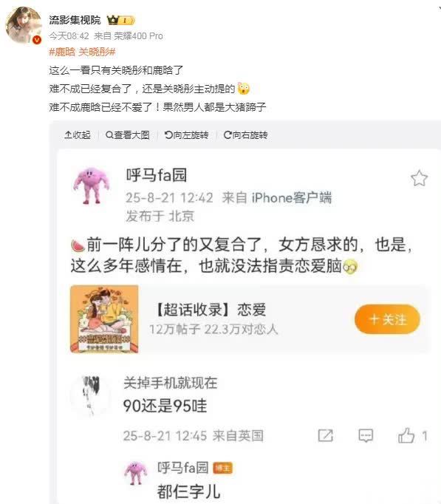441x504 pixels.
Task: Click the star favorite icon on post
Action: point(419,178)
